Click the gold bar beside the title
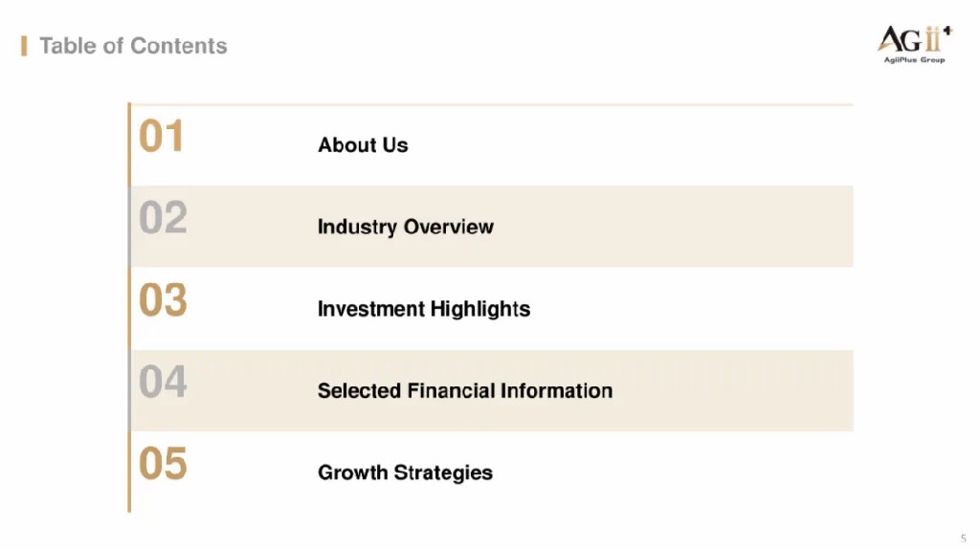This screenshot has width=980, height=550. (x=24, y=46)
